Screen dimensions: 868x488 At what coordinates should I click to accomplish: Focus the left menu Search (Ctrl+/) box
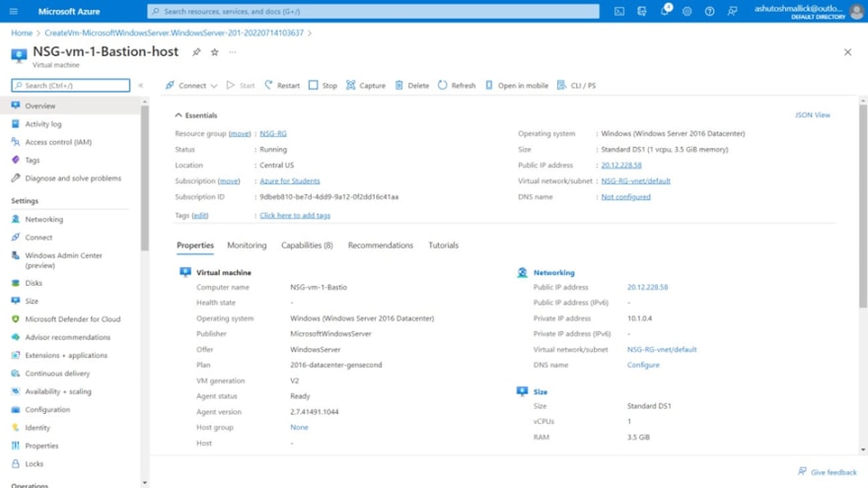(71, 85)
